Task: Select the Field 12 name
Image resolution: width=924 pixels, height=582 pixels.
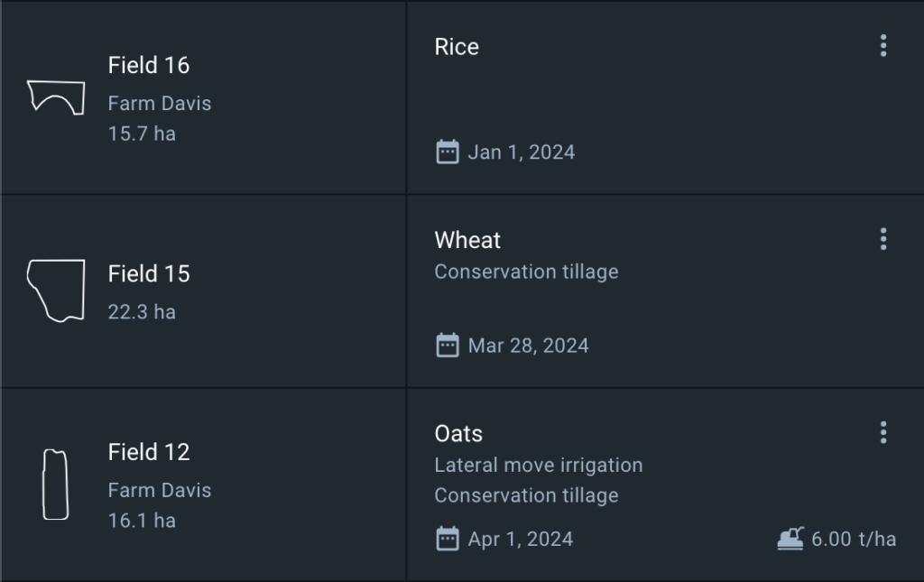Action: click(149, 452)
